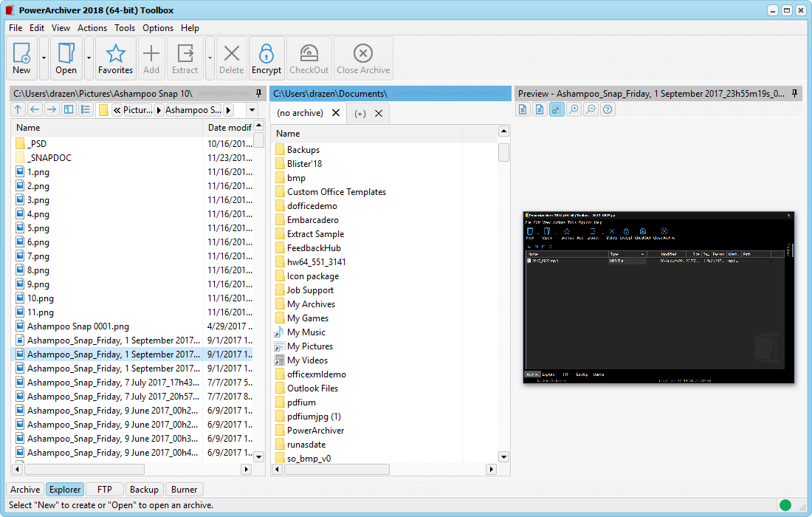Zoom in on the preview image
812x517 pixels.
(x=574, y=110)
